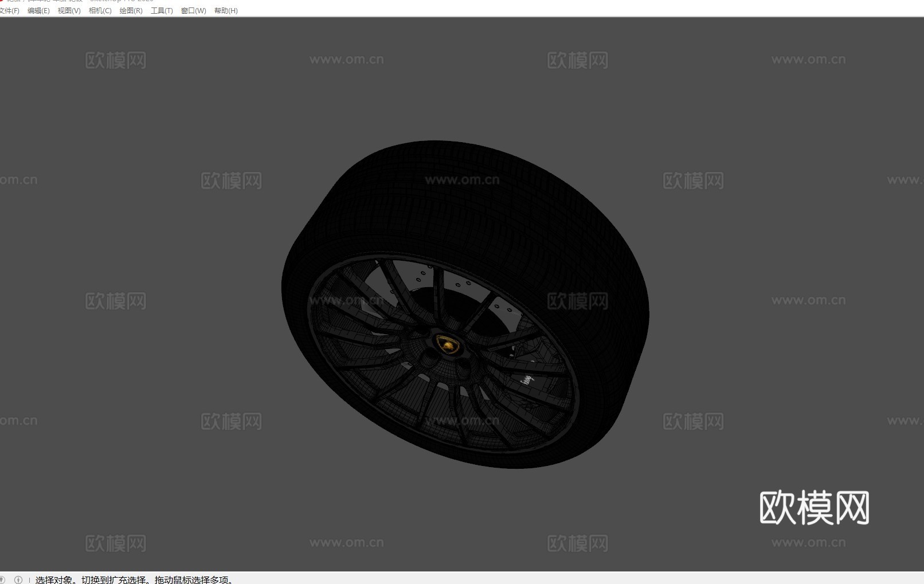The height and width of the screenshot is (584, 924).
Task: Open the 绘图(R) menu
Action: tap(131, 11)
